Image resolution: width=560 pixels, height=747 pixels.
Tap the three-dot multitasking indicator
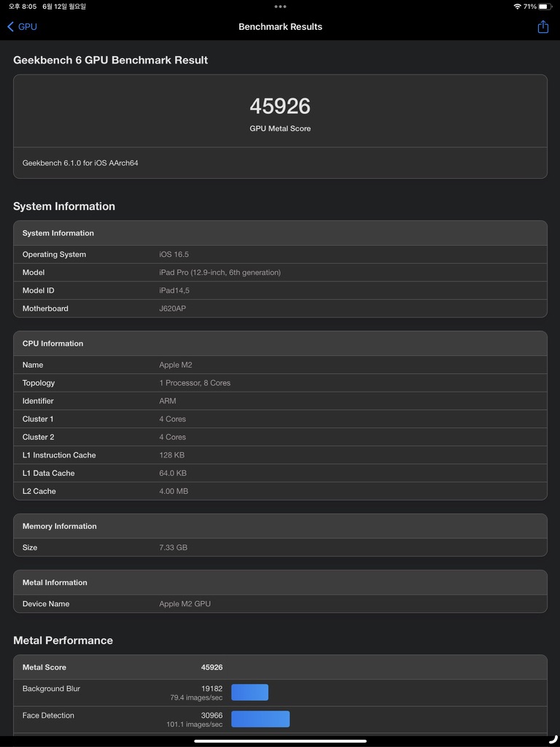(280, 7)
